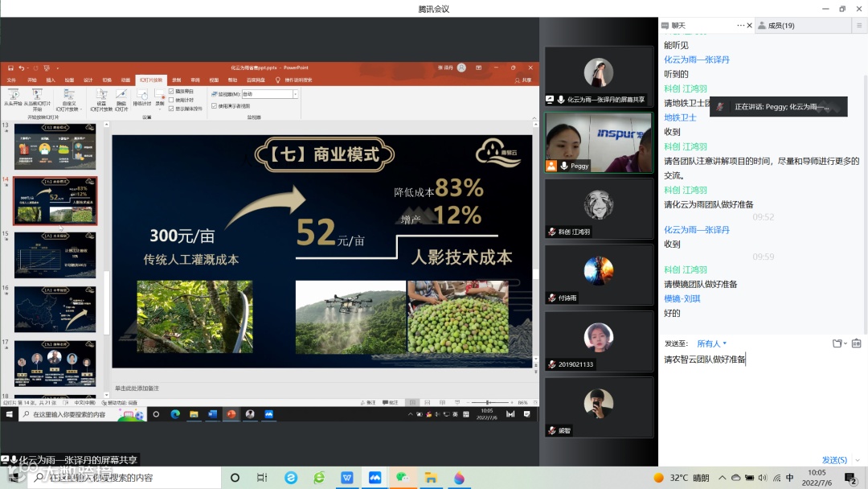The height and width of the screenshot is (489, 868).
Task: Toggle the 播放旁白 checkbox
Action: [171, 92]
